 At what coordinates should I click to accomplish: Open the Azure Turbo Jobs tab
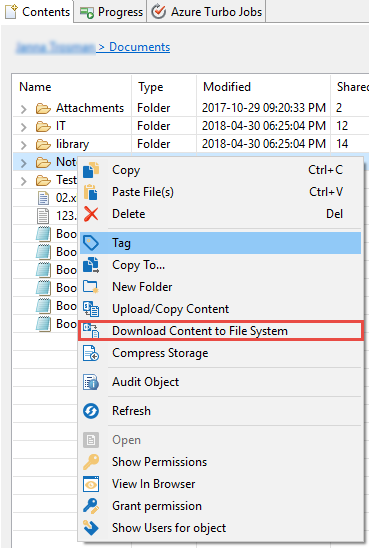tap(206, 12)
